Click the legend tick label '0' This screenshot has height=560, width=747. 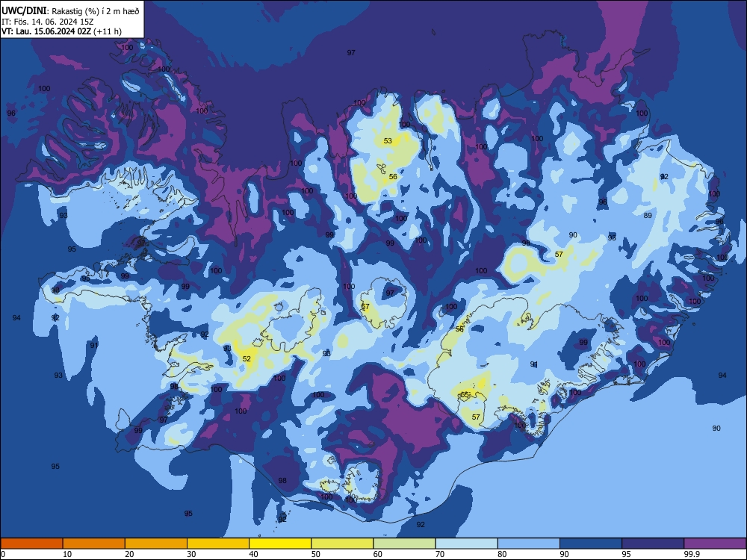click(3, 554)
